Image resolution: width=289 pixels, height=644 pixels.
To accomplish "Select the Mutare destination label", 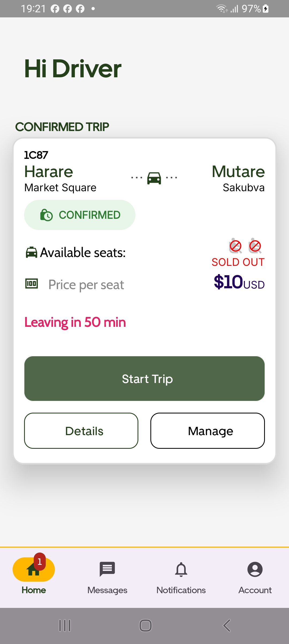I will 238,172.
